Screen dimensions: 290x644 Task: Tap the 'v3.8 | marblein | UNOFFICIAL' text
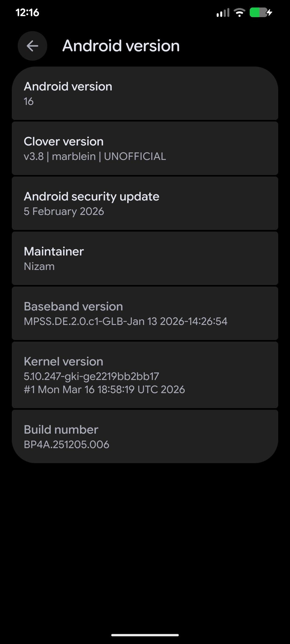click(x=95, y=156)
